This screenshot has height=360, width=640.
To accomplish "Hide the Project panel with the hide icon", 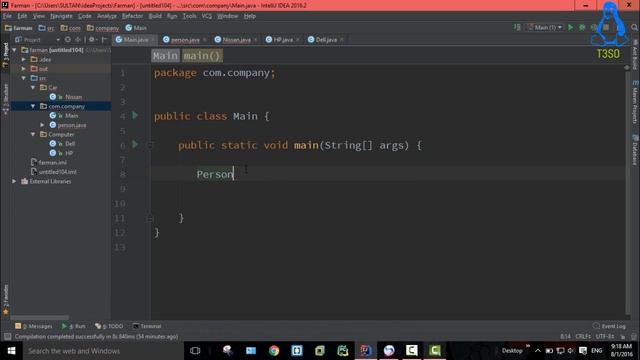I will [104, 40].
